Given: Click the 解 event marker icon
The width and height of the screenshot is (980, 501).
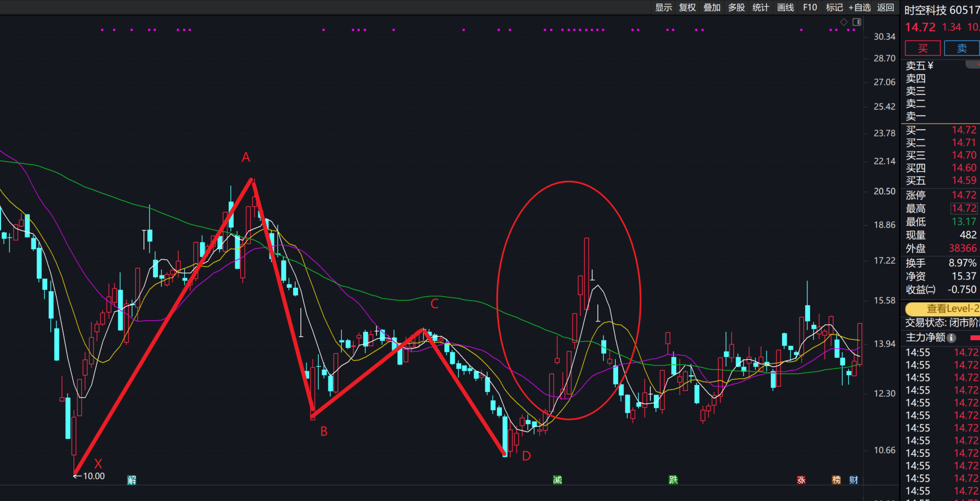Looking at the screenshot, I should [x=132, y=480].
